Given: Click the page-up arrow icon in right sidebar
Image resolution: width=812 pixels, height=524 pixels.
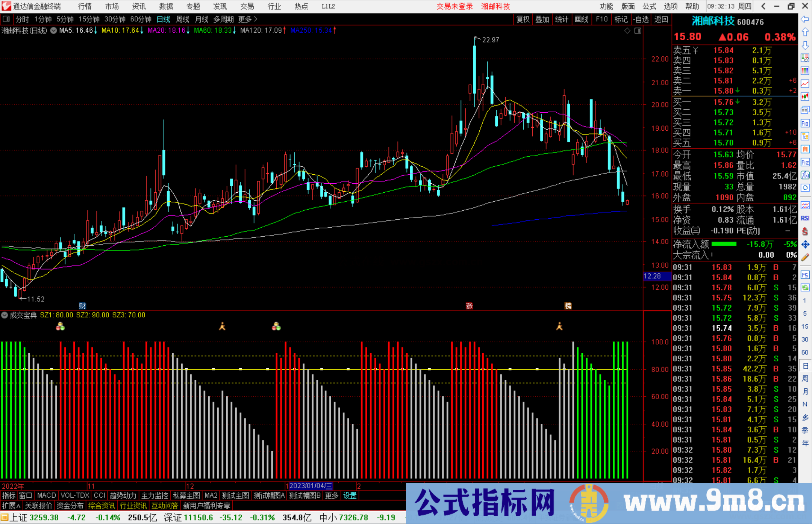Looking at the screenshot, I should pyautogui.click(x=805, y=32).
